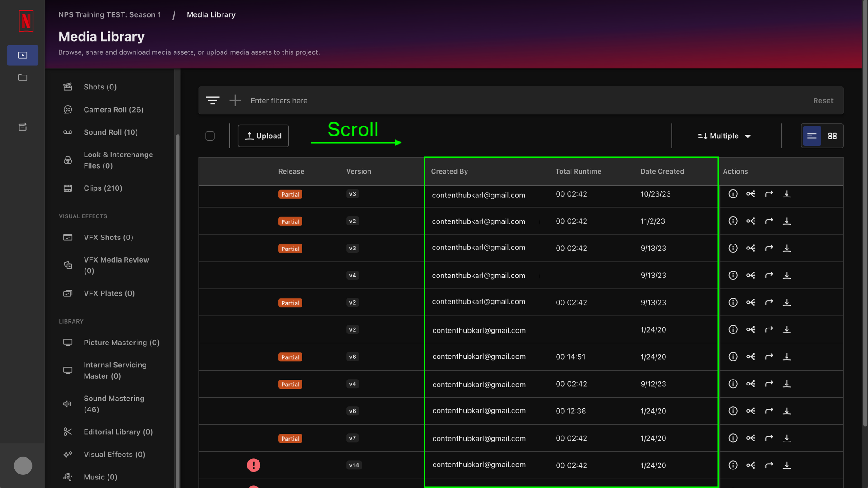Click download icon for v14 row
Image resolution: width=868 pixels, height=488 pixels.
(787, 465)
